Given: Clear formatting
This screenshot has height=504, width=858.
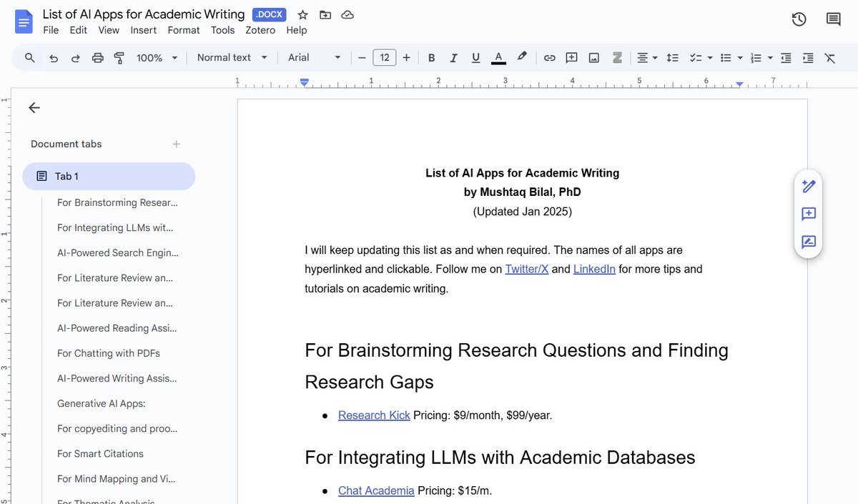Looking at the screenshot, I should pyautogui.click(x=830, y=58).
